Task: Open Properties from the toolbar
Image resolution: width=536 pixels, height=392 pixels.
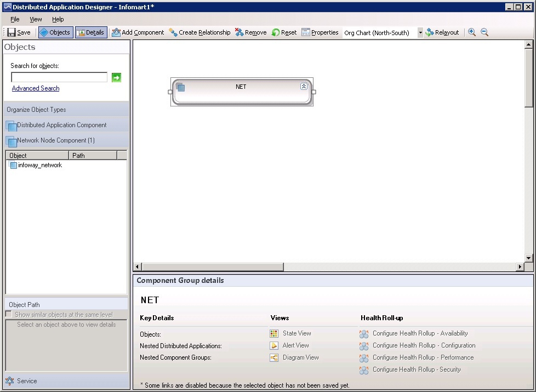Action: (320, 32)
